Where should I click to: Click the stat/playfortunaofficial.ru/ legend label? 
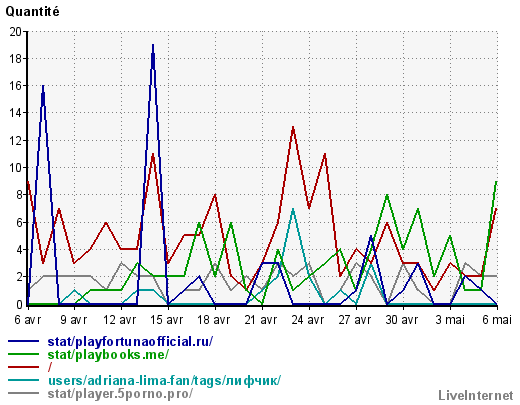tap(130, 342)
